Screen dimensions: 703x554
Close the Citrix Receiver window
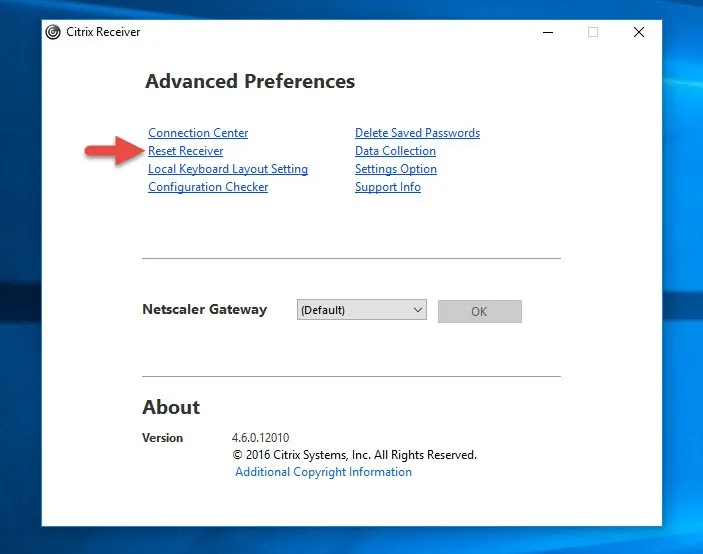click(639, 32)
